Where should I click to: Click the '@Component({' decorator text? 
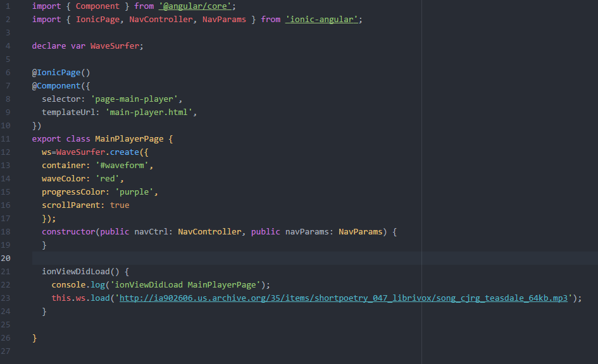[61, 86]
